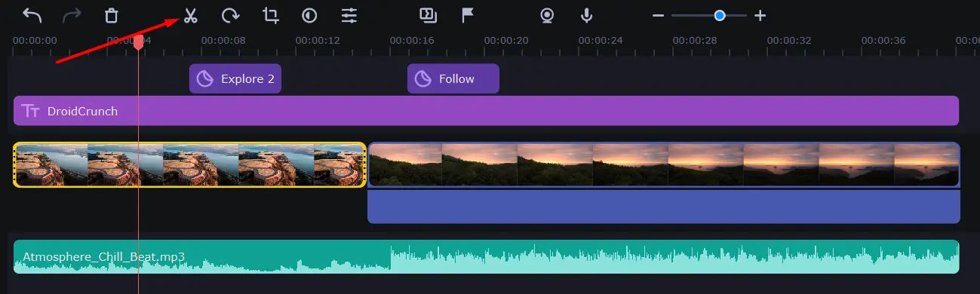Start webcam recording icon
Image resolution: width=980 pixels, height=294 pixels.
[547, 15]
